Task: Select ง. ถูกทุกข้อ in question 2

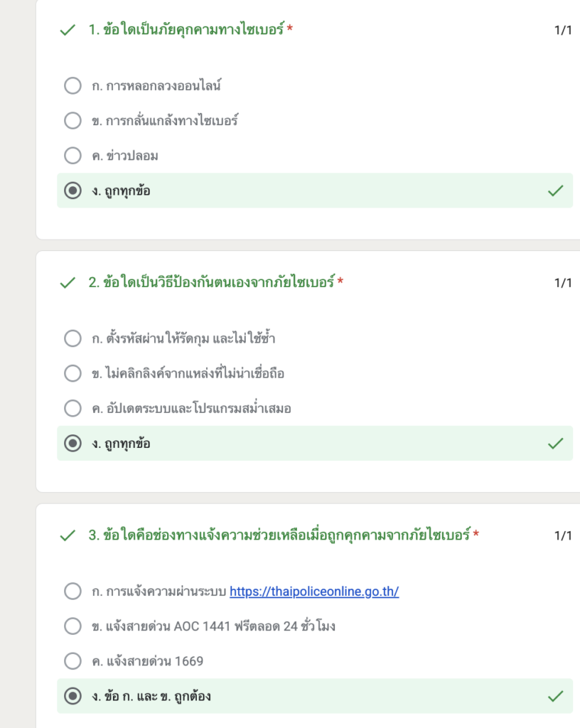Action: (x=72, y=444)
